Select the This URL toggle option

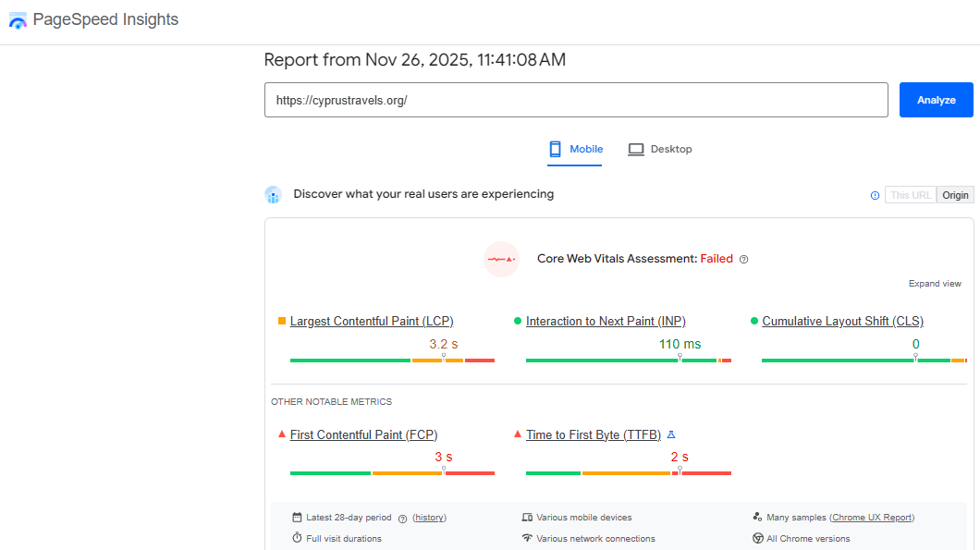pos(910,195)
